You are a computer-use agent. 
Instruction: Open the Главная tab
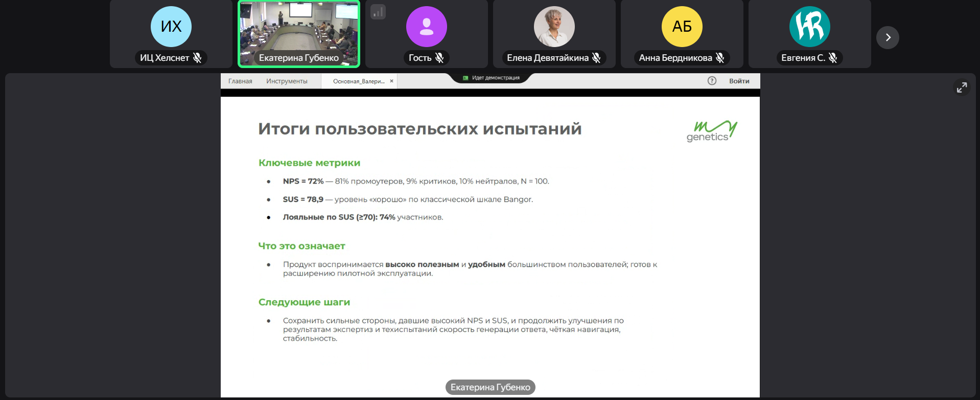pos(240,81)
